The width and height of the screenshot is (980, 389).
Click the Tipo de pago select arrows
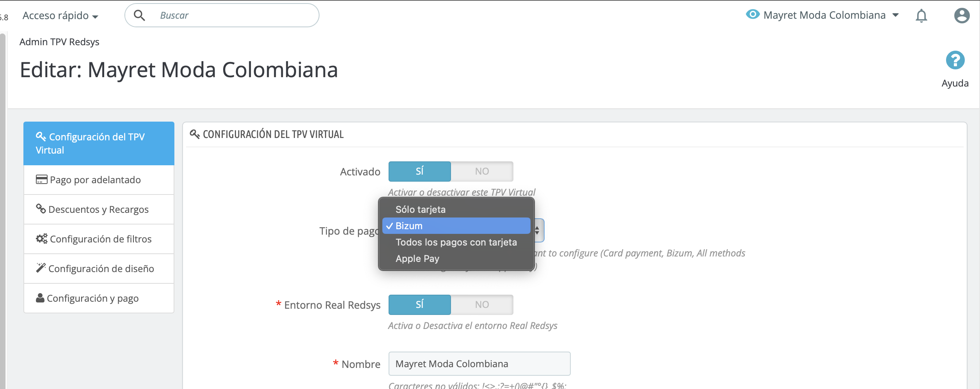[537, 230]
